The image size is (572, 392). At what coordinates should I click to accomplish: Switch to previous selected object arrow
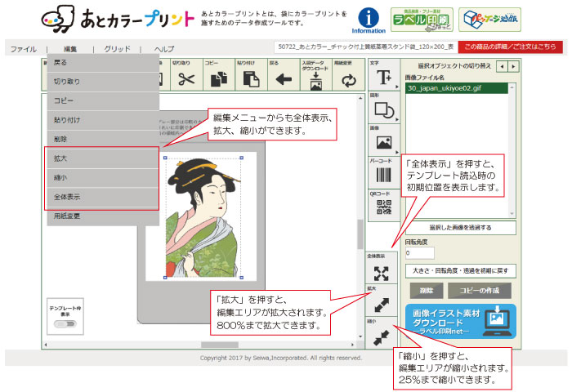[503, 67]
